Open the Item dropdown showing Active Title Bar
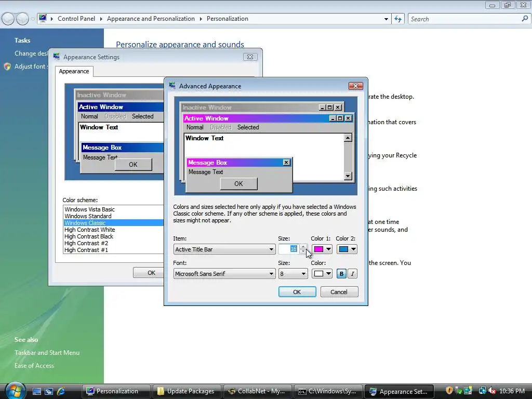532x399 pixels. (x=224, y=249)
